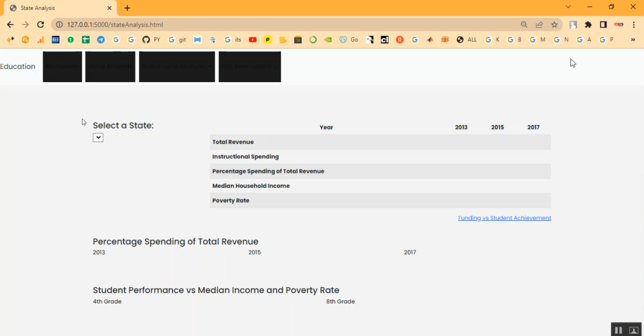The width and height of the screenshot is (644, 336).
Task: Toggle the browser side panel
Action: pos(603,24)
